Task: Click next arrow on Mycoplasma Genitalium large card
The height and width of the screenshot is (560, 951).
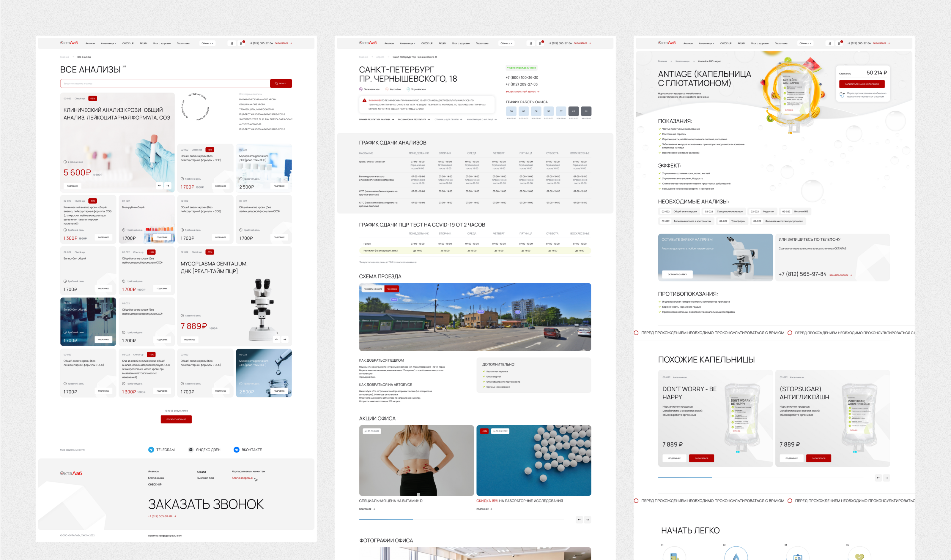Action: [285, 339]
